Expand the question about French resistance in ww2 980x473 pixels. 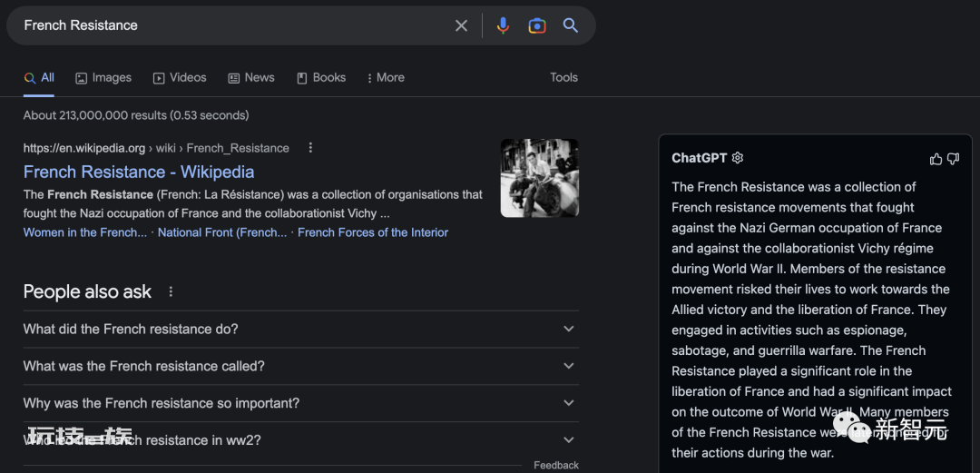coord(300,439)
